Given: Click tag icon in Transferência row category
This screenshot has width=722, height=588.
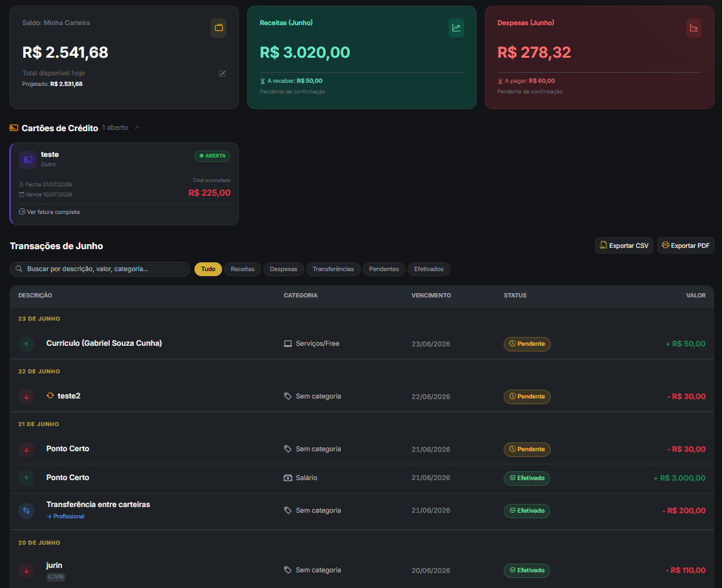Looking at the screenshot, I should (x=288, y=511).
